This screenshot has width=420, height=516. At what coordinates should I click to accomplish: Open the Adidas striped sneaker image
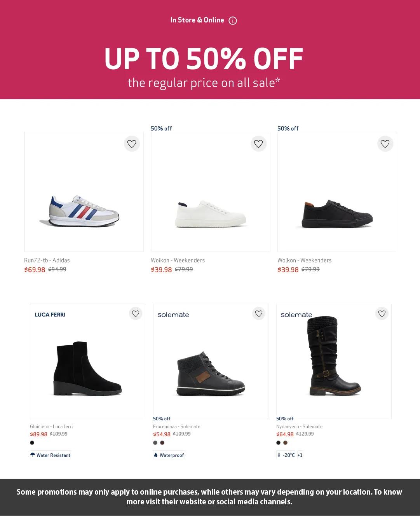84,211
